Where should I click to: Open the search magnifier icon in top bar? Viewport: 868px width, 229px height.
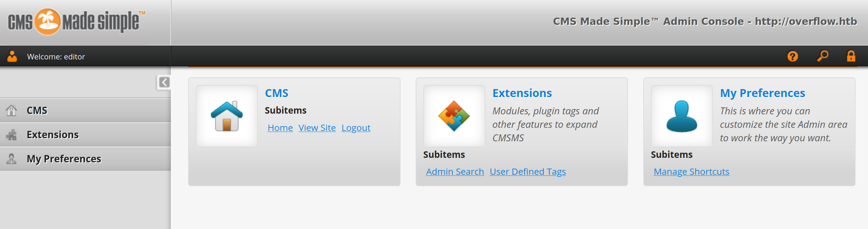[822, 56]
